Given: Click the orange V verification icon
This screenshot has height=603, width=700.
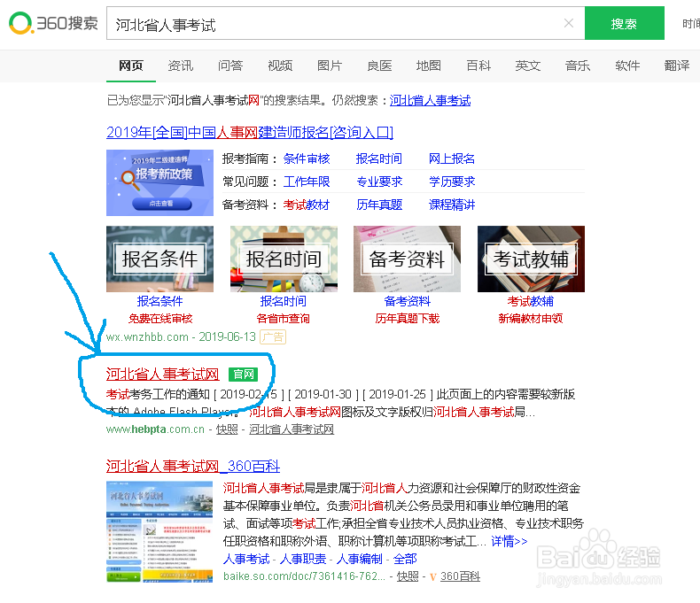Looking at the screenshot, I should tap(432, 576).
